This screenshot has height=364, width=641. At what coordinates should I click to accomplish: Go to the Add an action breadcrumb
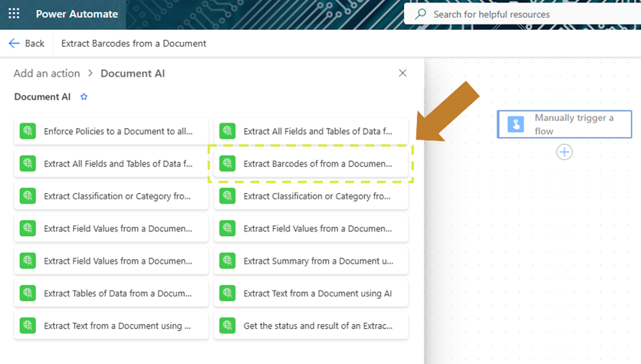[47, 74]
